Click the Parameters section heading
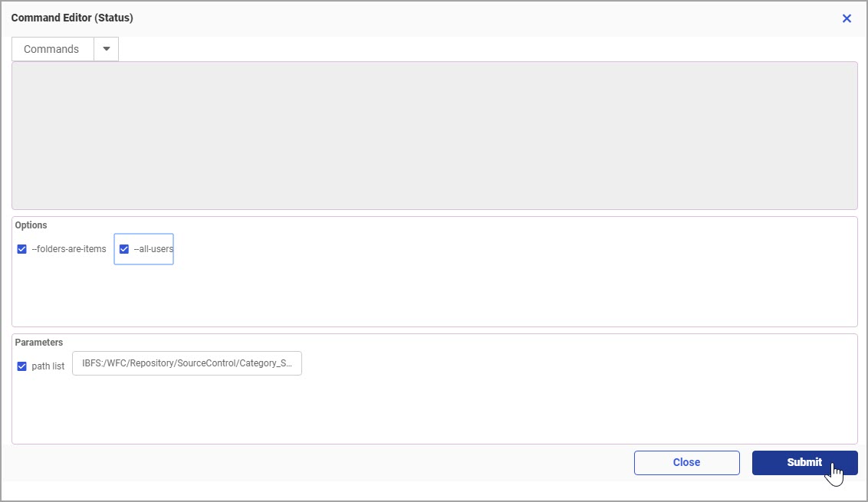Screen dimensions: 868x502 tap(39, 343)
